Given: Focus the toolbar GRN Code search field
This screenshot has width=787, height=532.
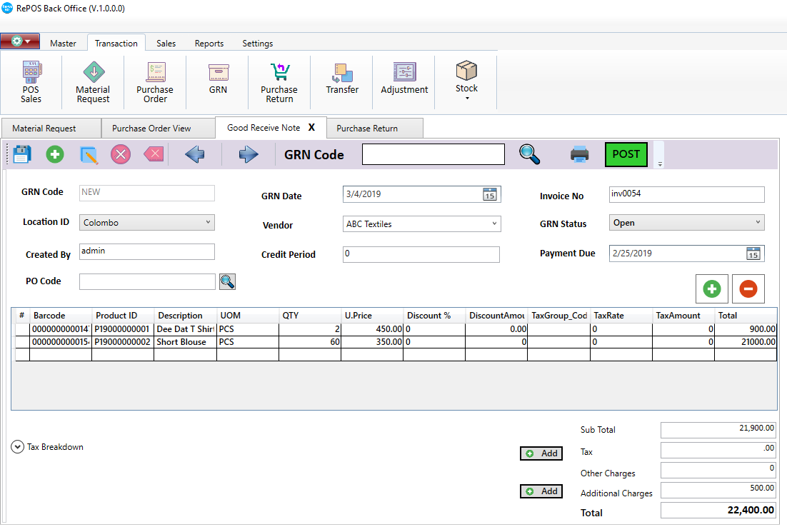Looking at the screenshot, I should (433, 154).
